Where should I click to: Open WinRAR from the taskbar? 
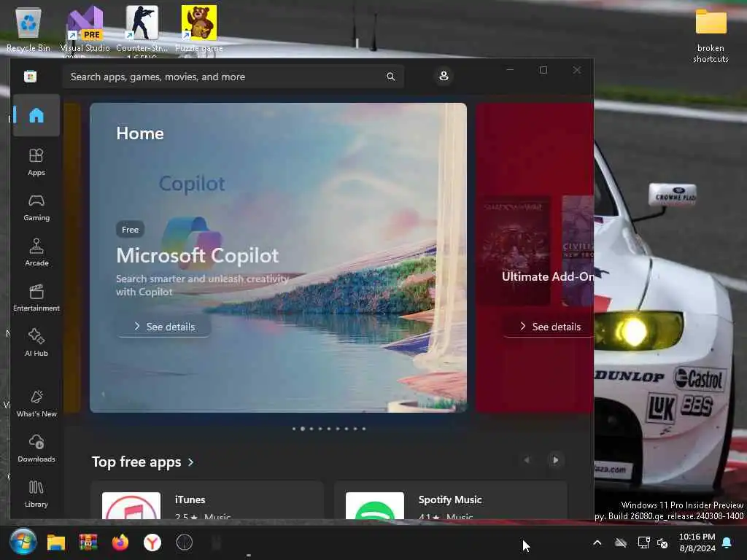pos(88,542)
